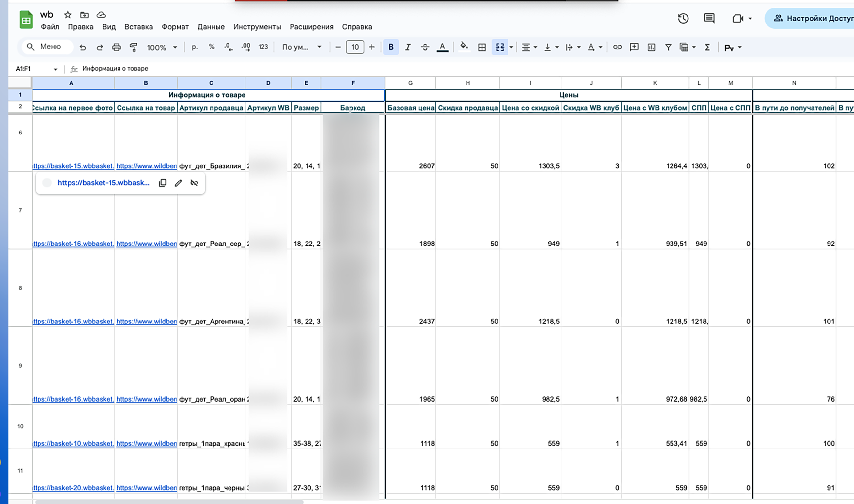This screenshot has height=504, width=854.
Task: Click the basket-10.wbbasket link cell
Action: coord(73,443)
